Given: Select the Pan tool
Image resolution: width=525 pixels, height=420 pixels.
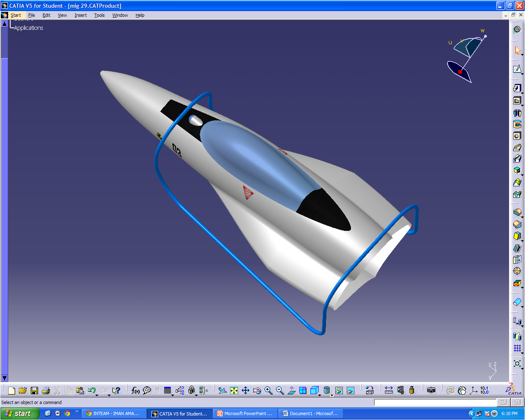Looking at the screenshot, I should coord(245,391).
